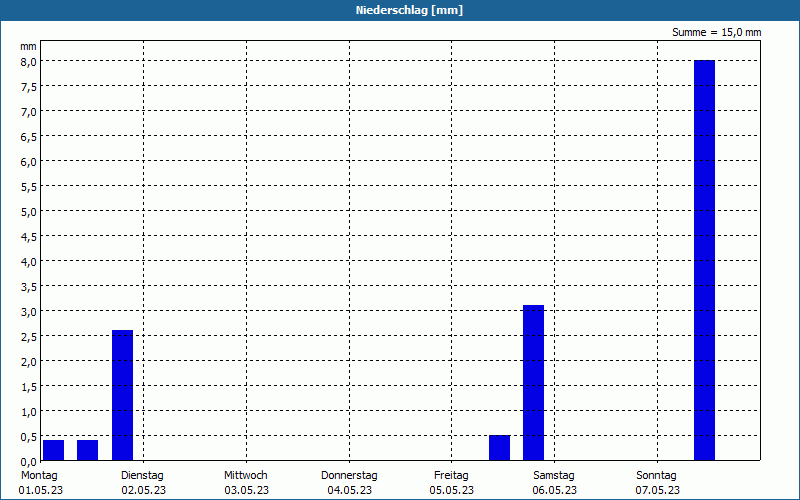Click the Dienstag axis label

pyautogui.click(x=142, y=475)
